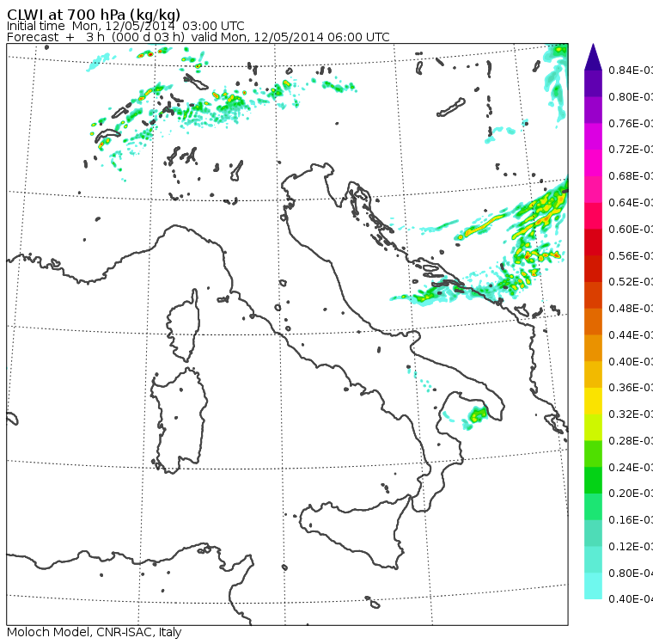Select the 0.68E-03 legend value
The height and width of the screenshot is (644, 653).
coord(631,176)
